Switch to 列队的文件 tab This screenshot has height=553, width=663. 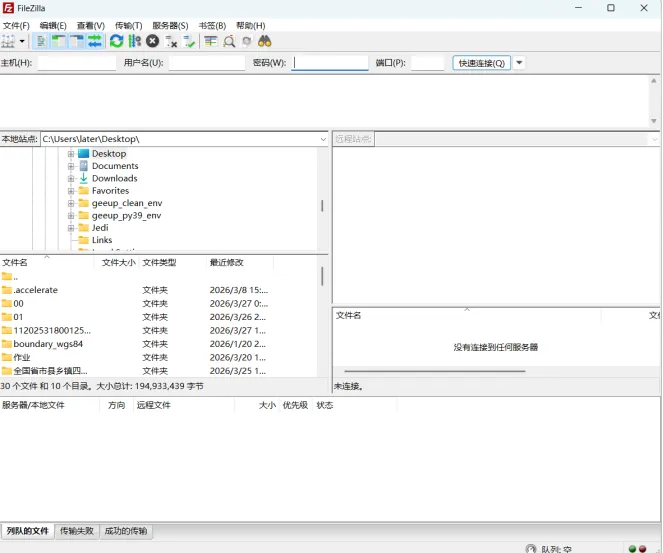[27, 531]
